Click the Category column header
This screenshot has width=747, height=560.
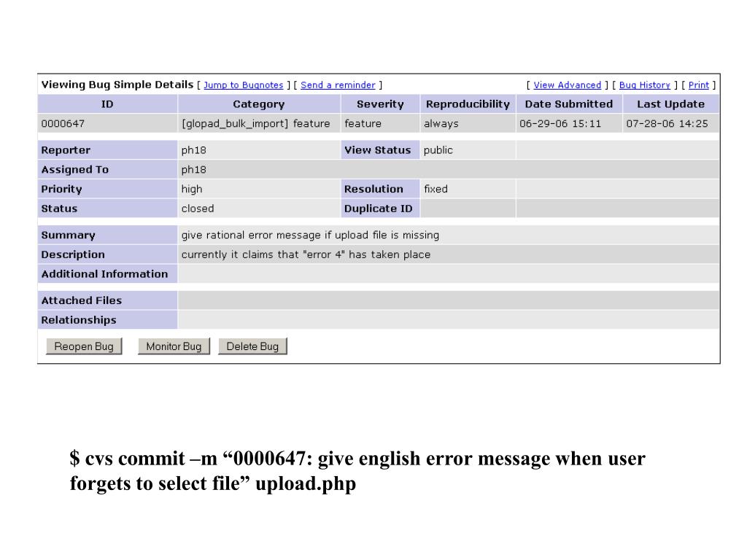(x=259, y=104)
